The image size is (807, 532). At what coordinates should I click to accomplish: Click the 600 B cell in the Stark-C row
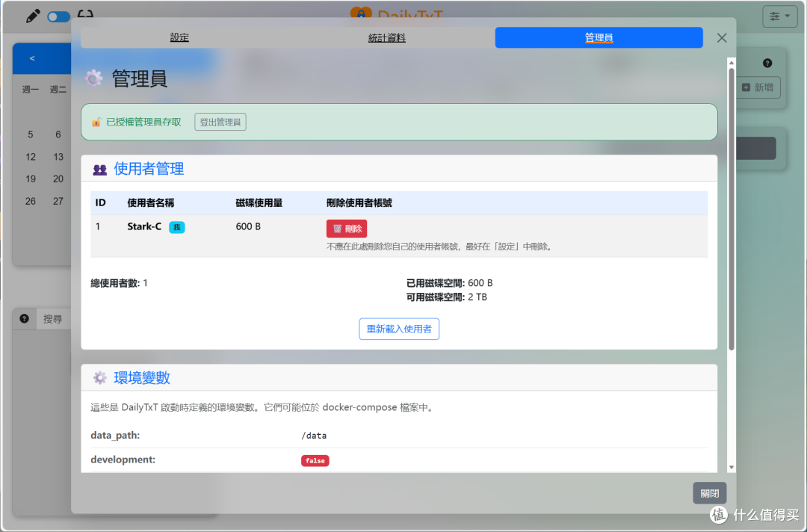(248, 226)
